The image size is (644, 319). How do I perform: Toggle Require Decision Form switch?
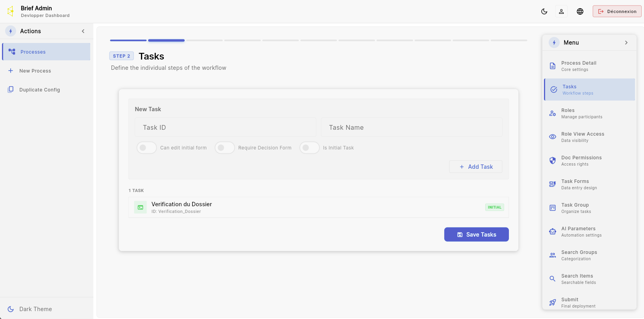(225, 148)
